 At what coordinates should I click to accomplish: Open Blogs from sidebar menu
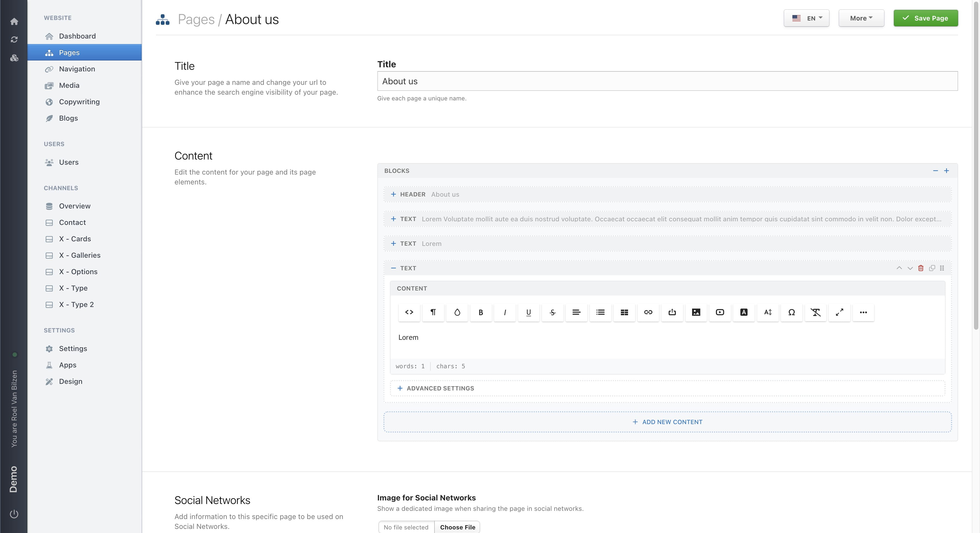point(68,118)
